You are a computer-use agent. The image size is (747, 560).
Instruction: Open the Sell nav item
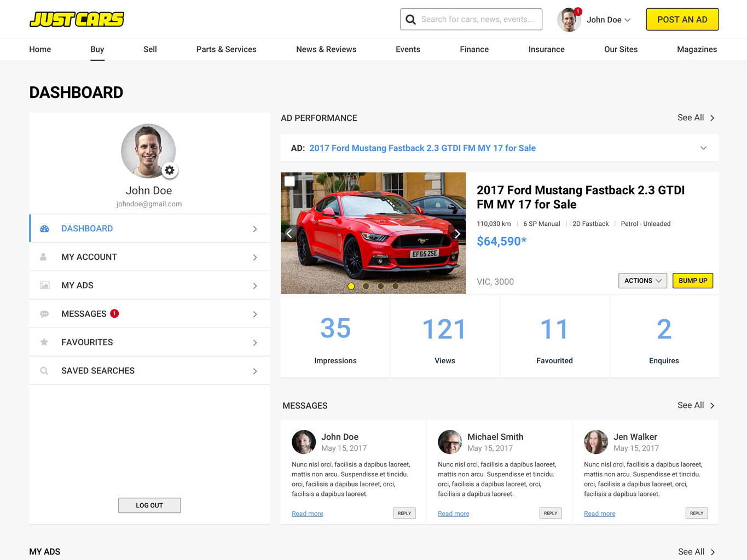(x=150, y=49)
